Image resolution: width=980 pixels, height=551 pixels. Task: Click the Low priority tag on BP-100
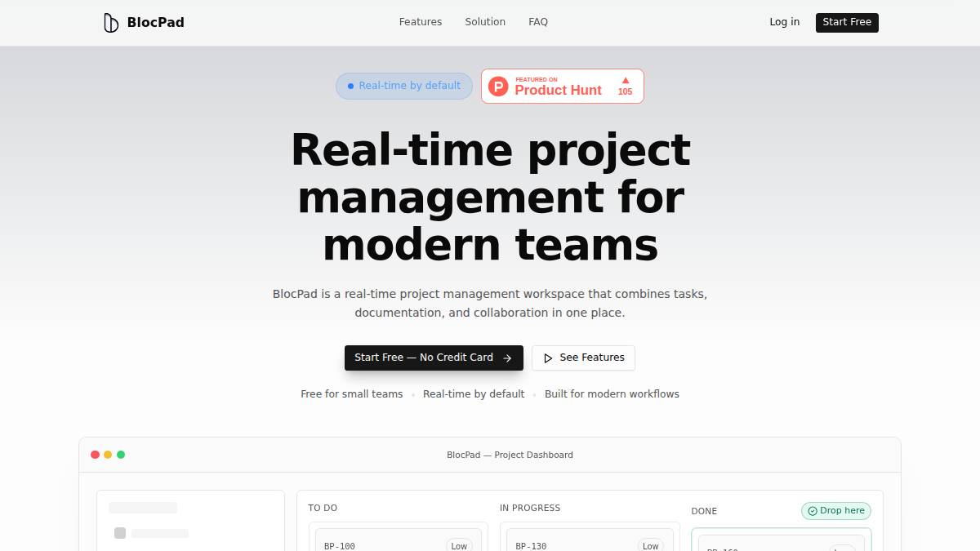click(x=459, y=545)
